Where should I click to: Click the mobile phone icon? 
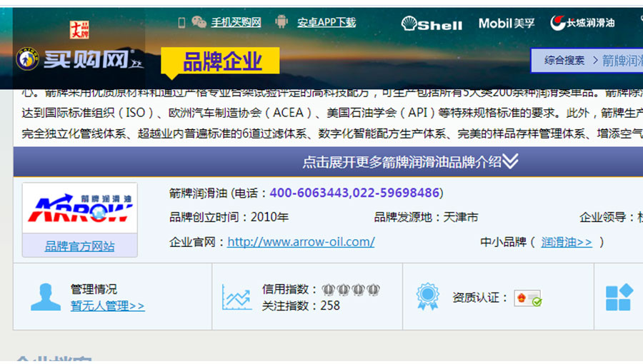pos(181,22)
